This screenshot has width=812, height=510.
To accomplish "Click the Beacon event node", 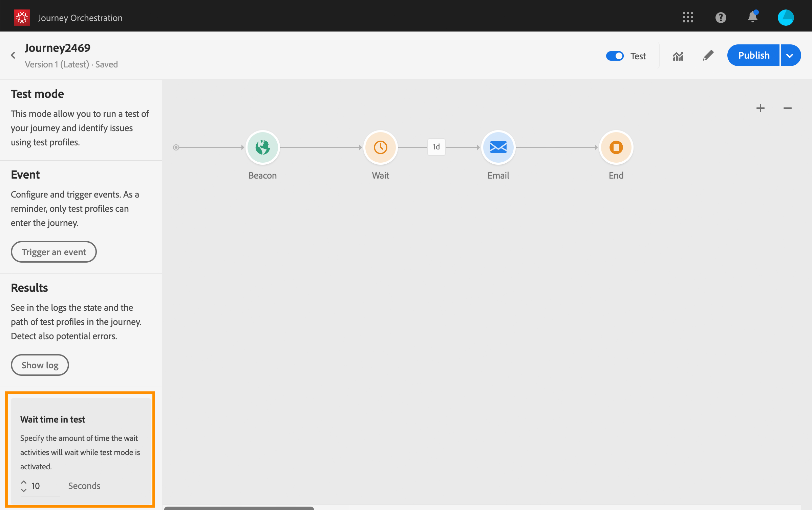I will coord(262,147).
